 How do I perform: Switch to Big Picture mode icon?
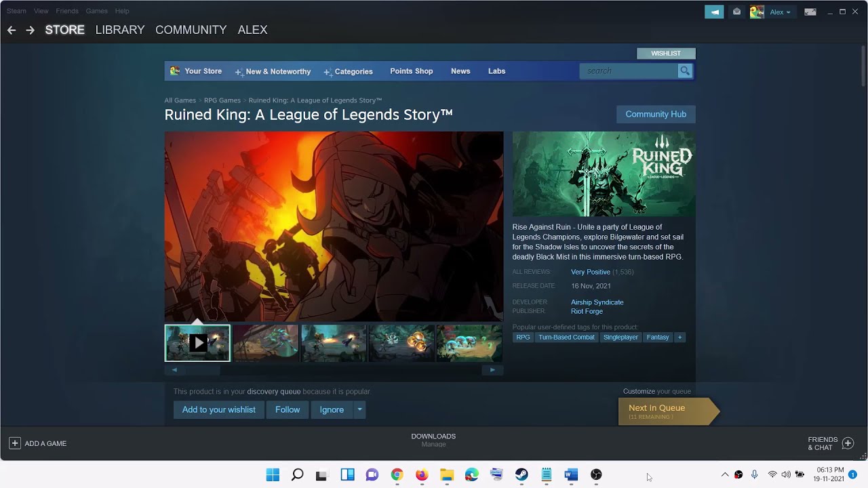tap(810, 12)
